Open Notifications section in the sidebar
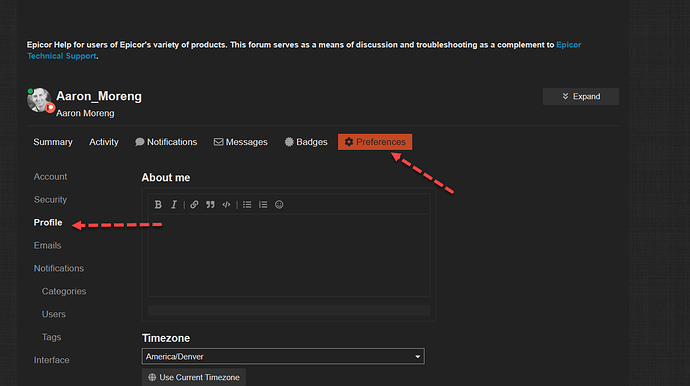Image resolution: width=690 pixels, height=386 pixels. [x=59, y=268]
